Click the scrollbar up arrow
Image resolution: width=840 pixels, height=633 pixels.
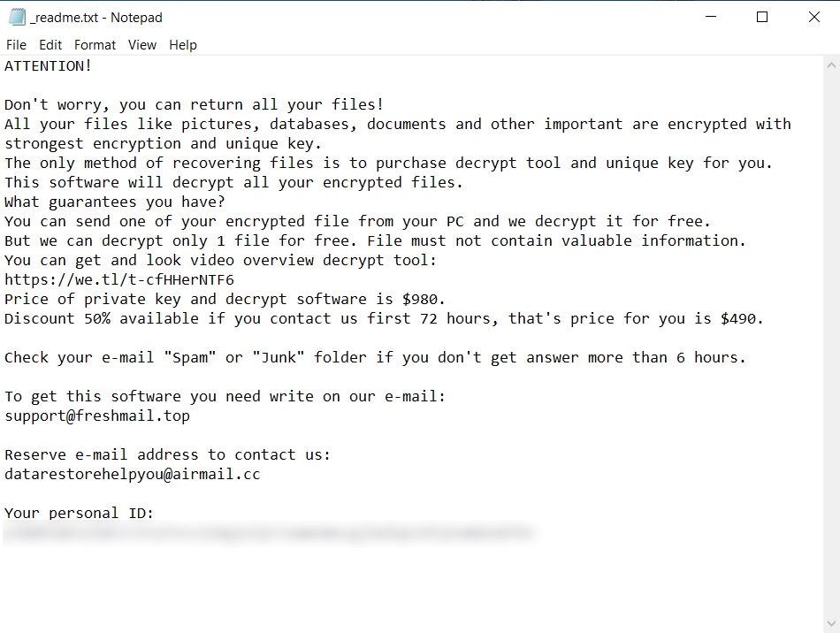coord(831,65)
